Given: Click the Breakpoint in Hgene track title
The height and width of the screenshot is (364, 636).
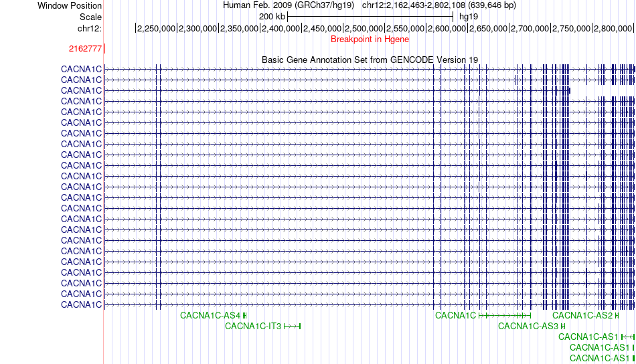Looking at the screenshot, I should click(x=370, y=39).
